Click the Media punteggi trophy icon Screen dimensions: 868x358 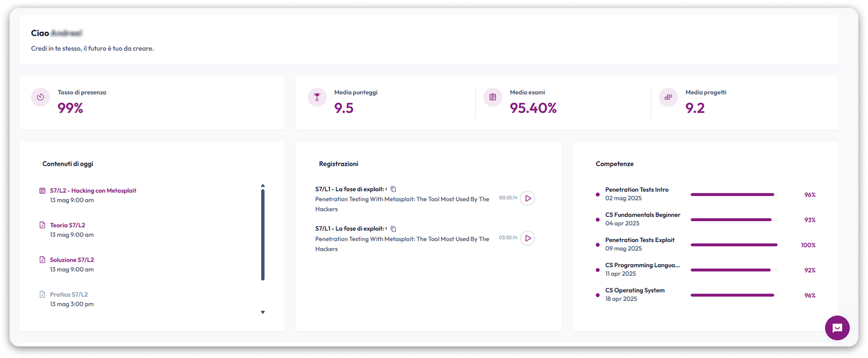click(317, 97)
